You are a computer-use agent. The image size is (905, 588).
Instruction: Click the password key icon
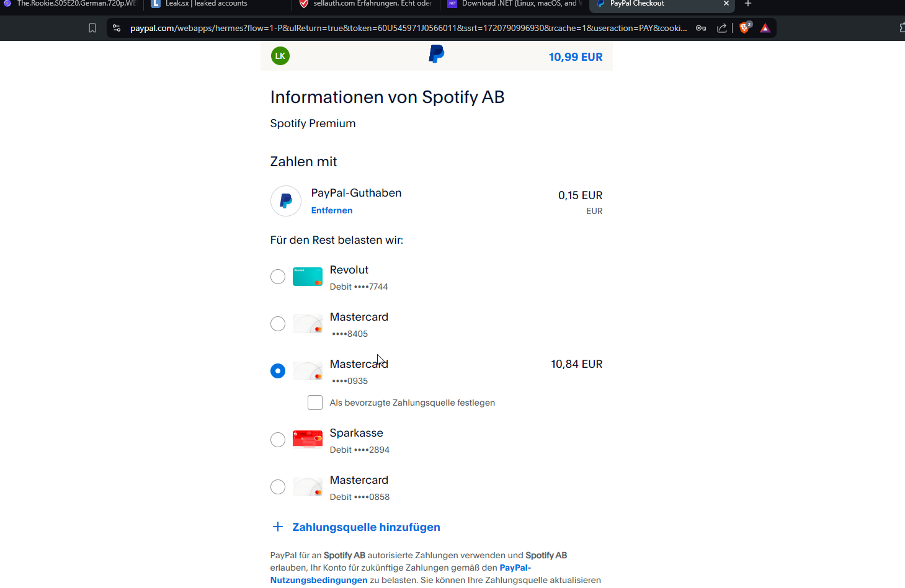point(701,28)
